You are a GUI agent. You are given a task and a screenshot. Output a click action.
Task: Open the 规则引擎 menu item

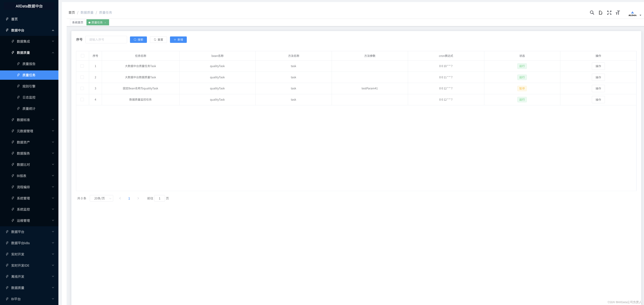29,86
